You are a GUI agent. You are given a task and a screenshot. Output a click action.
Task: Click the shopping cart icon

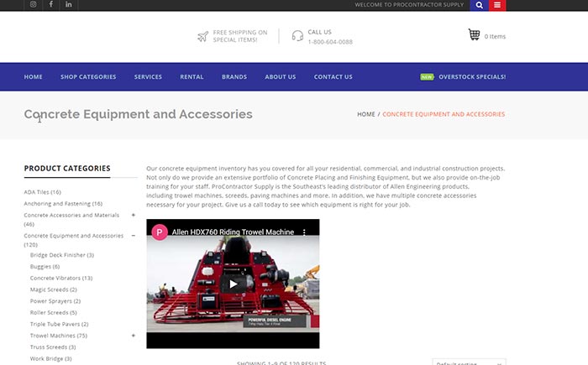(474, 35)
